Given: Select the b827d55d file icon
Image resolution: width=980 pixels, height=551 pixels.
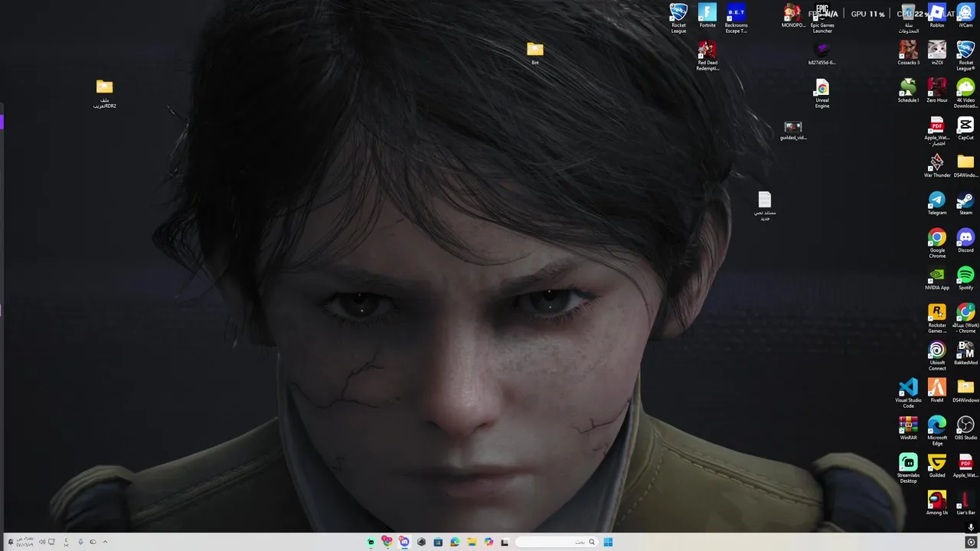Looking at the screenshot, I should pyautogui.click(x=822, y=54).
